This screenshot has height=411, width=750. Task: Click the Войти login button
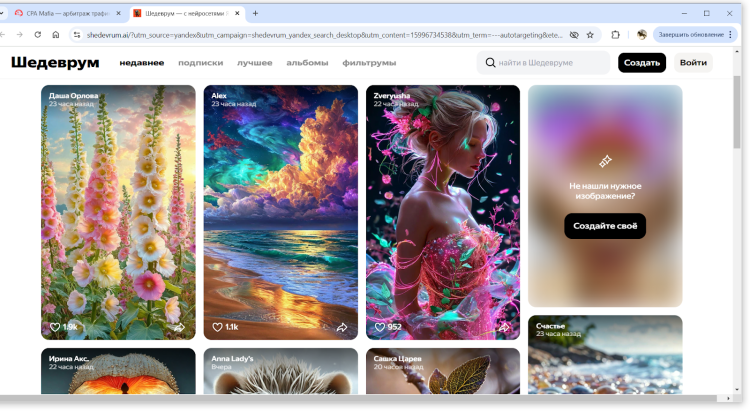(x=693, y=63)
